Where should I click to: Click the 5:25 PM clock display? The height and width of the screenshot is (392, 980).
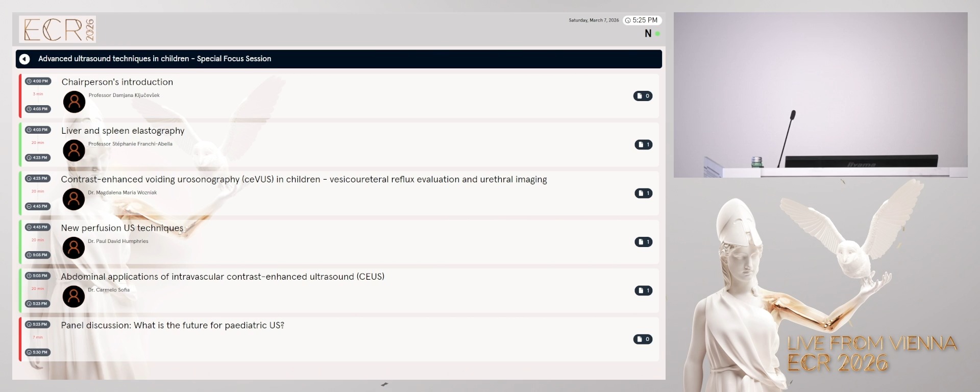(642, 20)
